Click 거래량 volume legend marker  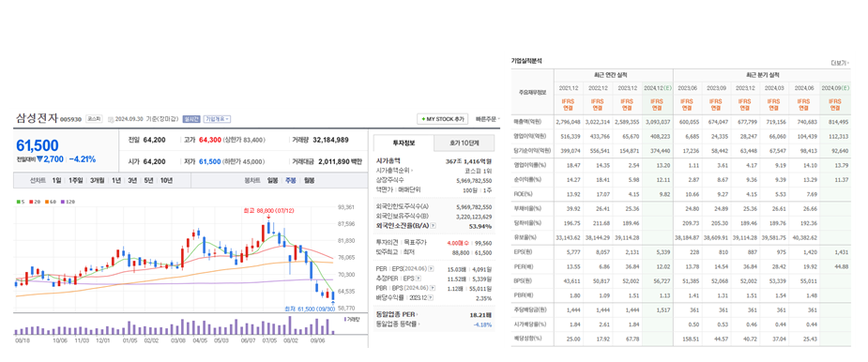[352, 320]
